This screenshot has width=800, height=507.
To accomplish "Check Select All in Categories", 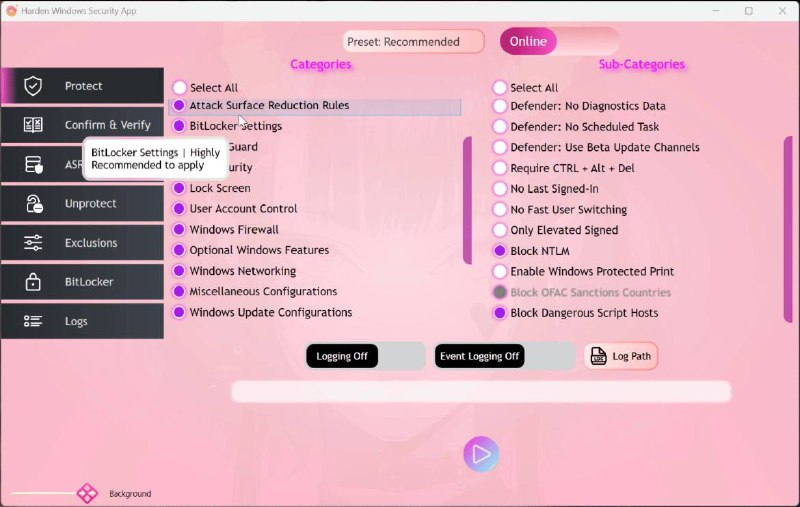I will (x=179, y=88).
